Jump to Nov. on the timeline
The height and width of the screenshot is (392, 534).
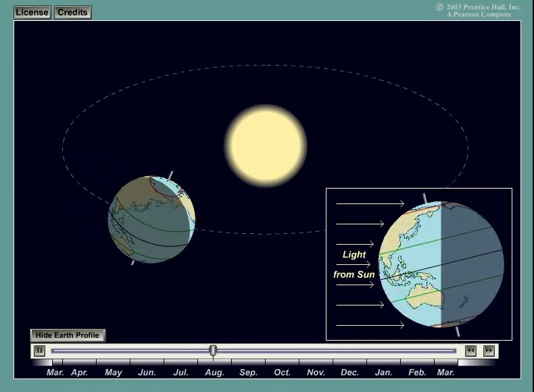[x=316, y=372]
